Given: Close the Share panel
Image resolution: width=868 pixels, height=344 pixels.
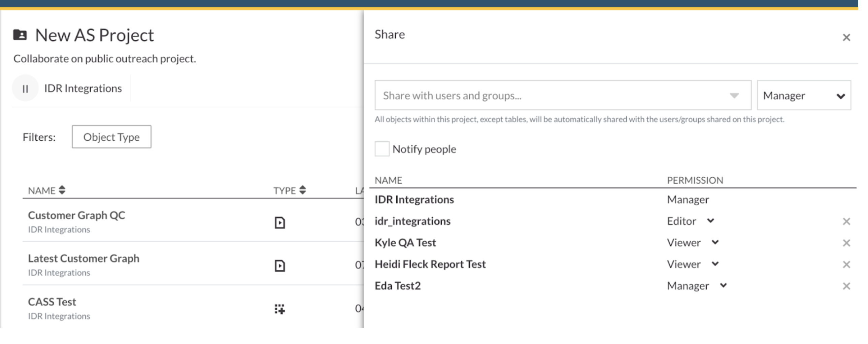Looking at the screenshot, I should (x=846, y=37).
